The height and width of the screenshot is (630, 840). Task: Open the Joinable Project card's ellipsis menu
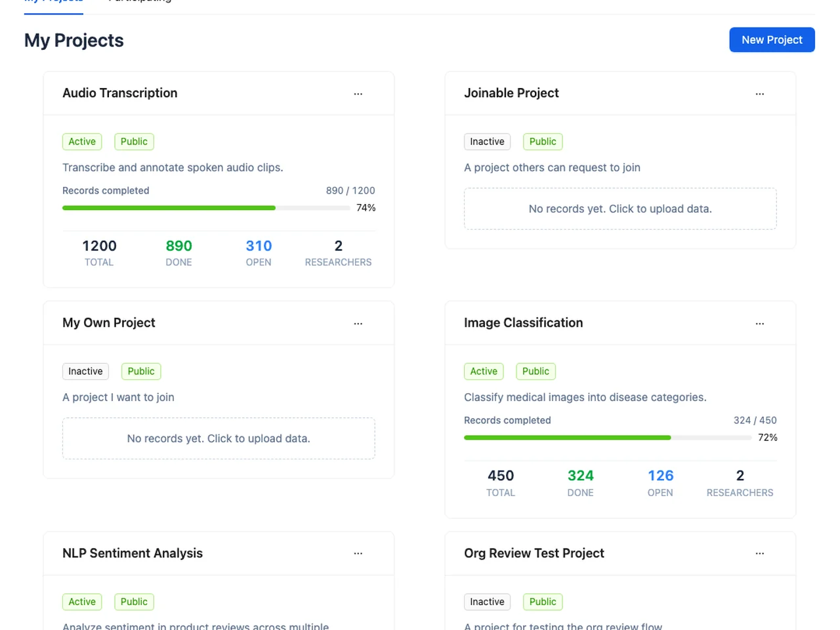760,94
